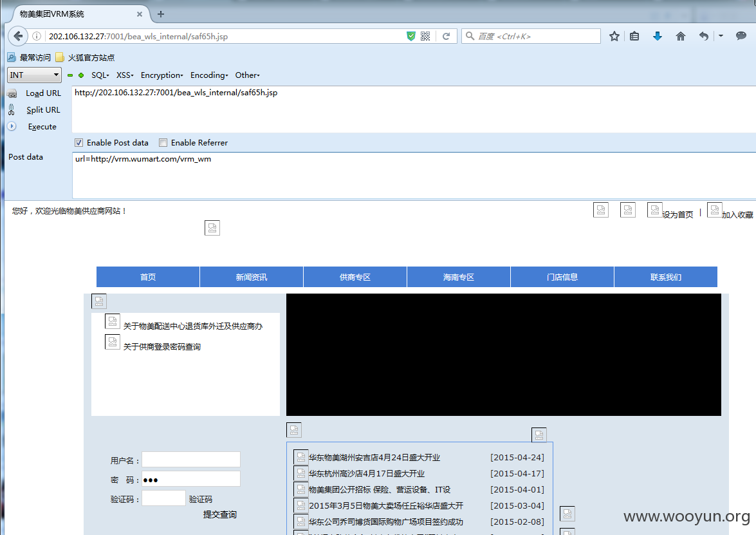Image resolution: width=756 pixels, height=535 pixels.
Task: Select the 海南专区 navigation tab
Action: [x=459, y=277]
